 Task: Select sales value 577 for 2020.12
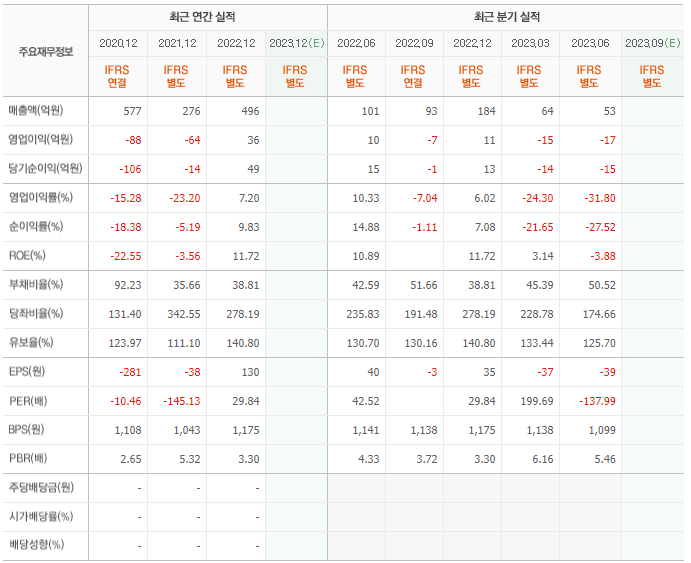pos(132,111)
